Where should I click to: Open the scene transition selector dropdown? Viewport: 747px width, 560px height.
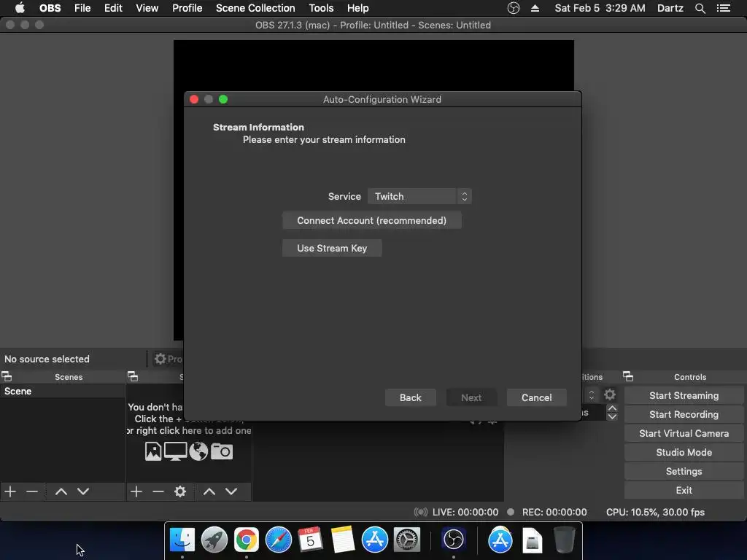(591, 394)
